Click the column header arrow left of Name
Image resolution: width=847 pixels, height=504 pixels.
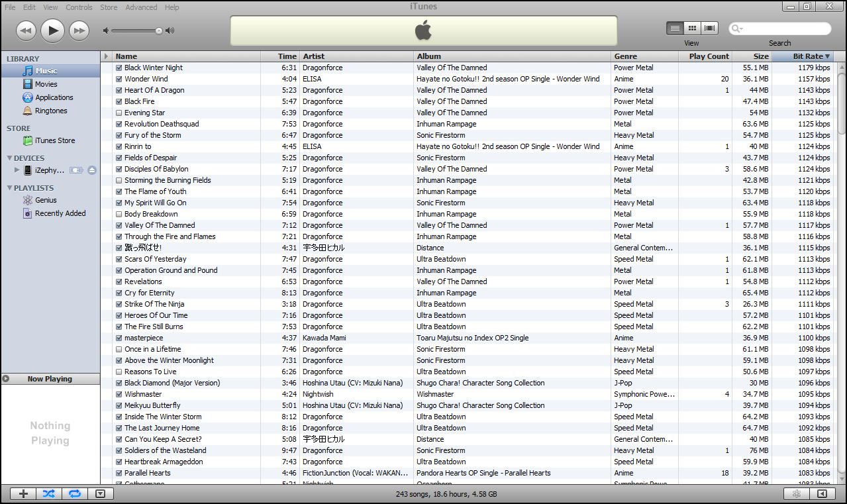(107, 56)
